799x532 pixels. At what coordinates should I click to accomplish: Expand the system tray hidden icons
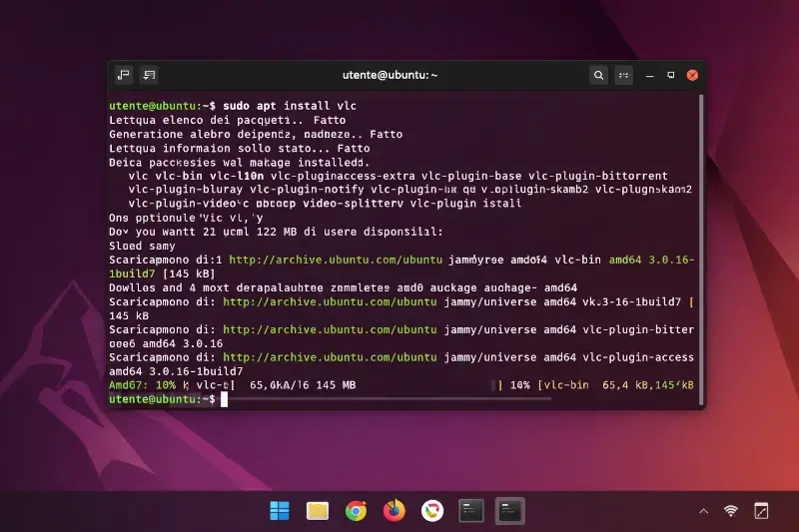coord(704,511)
